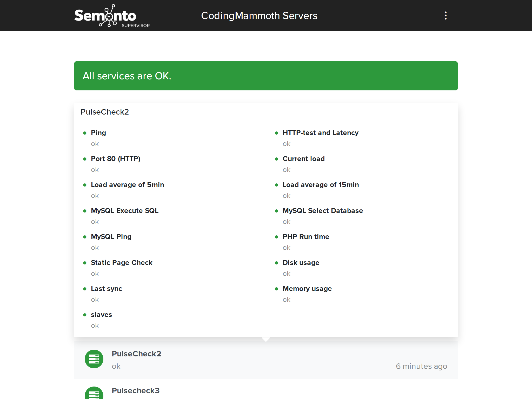Click the green dot beside Static Page Check
Screen dimensions: 532x399
point(85,263)
